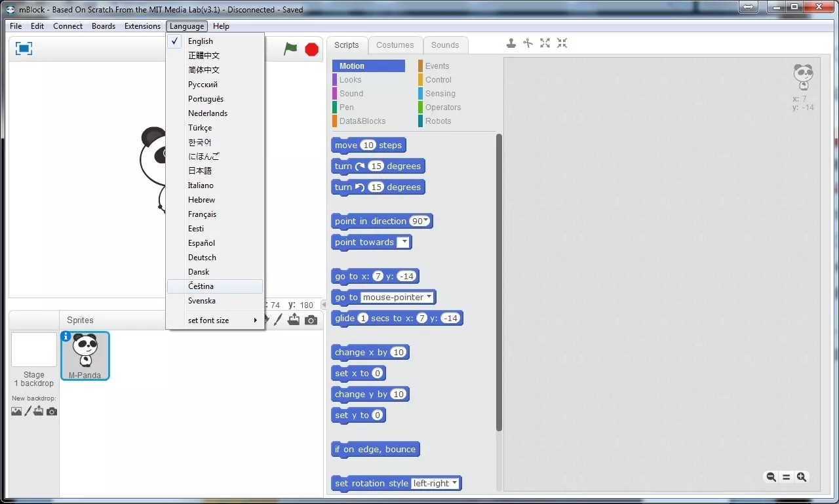
Task: Open point towards dropdown
Action: pyautogui.click(x=404, y=242)
